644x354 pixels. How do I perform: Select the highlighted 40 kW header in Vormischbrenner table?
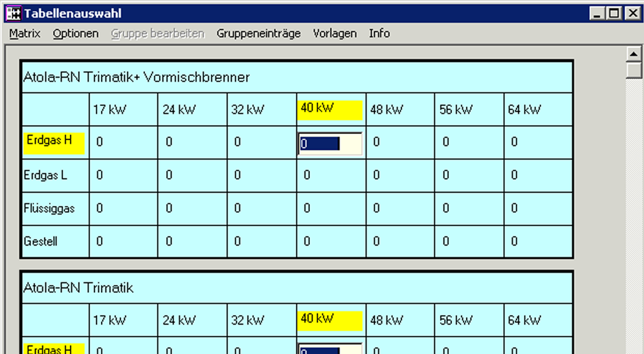[330, 109]
